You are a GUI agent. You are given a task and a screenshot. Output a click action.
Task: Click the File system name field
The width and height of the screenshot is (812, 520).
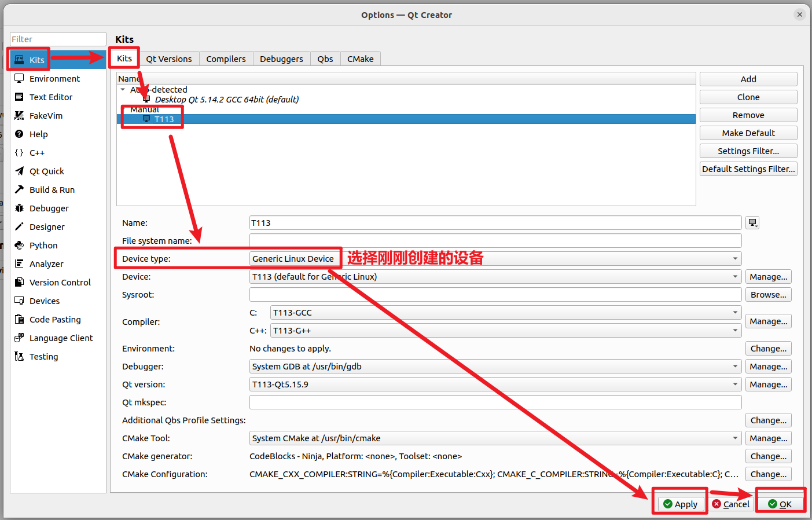(x=495, y=240)
